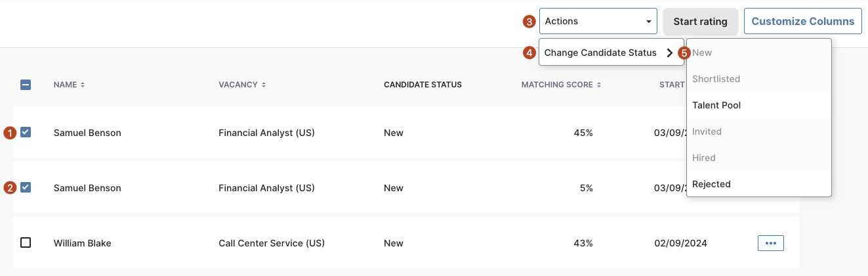The height and width of the screenshot is (276, 868).
Task: Toggle the select-all header checkbox
Action: click(26, 85)
